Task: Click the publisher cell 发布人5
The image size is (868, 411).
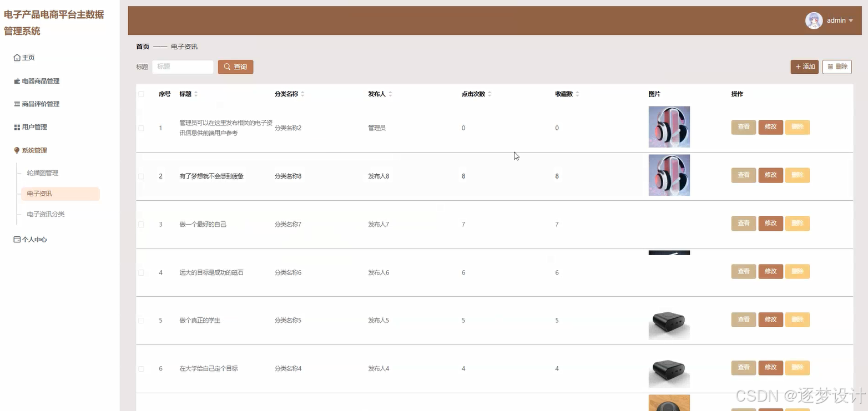Action: click(x=379, y=321)
